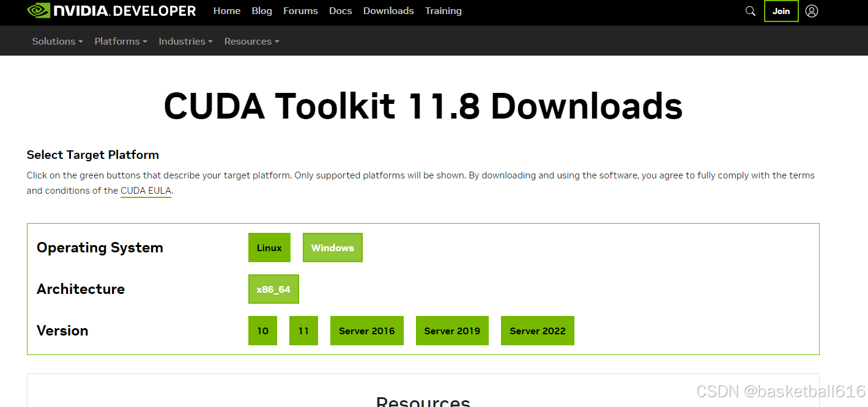Open the Blog nav item
The image size is (868, 407).
262,11
